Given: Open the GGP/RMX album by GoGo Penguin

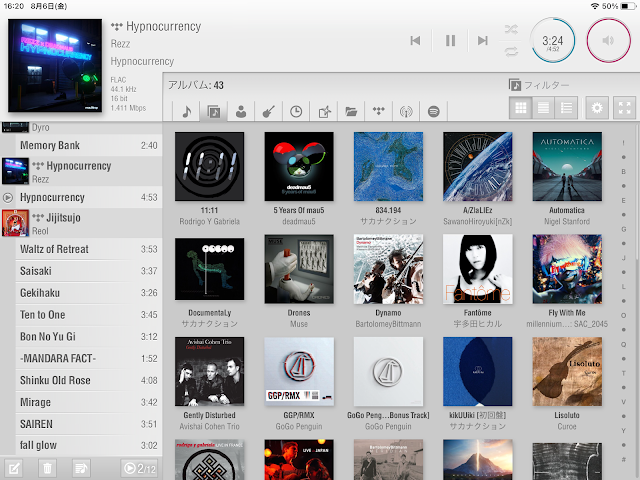Looking at the screenshot, I should 299,371.
